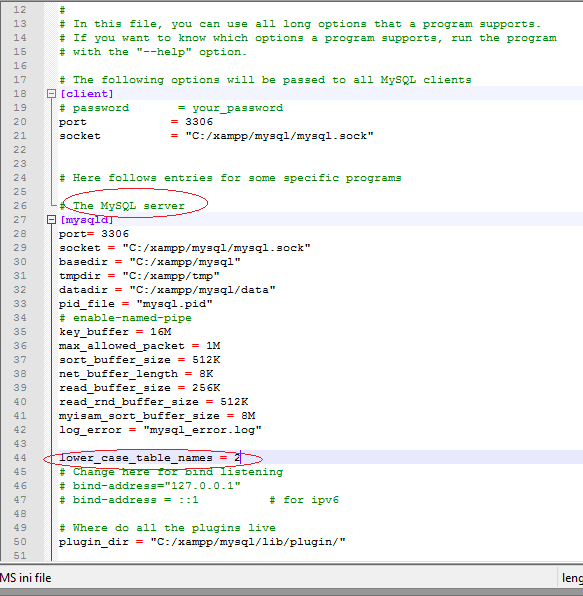The width and height of the screenshot is (583, 596).
Task: Click line number 44 in margin
Action: 20,458
